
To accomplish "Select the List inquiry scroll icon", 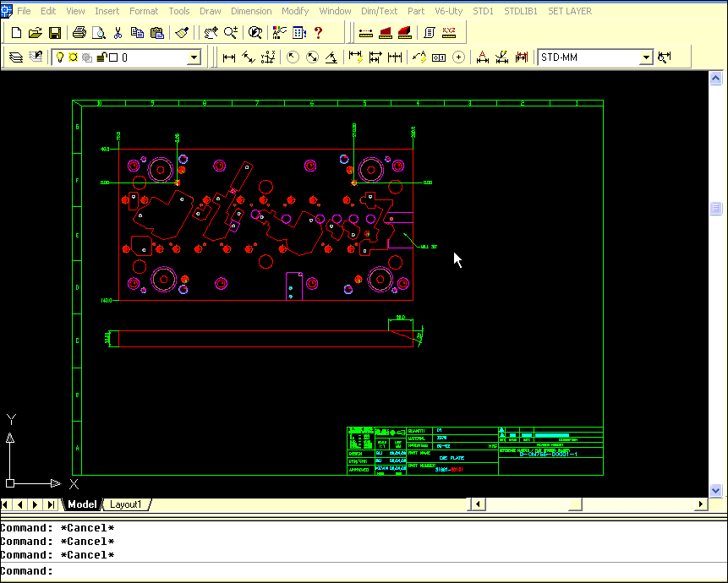I will click(x=430, y=32).
